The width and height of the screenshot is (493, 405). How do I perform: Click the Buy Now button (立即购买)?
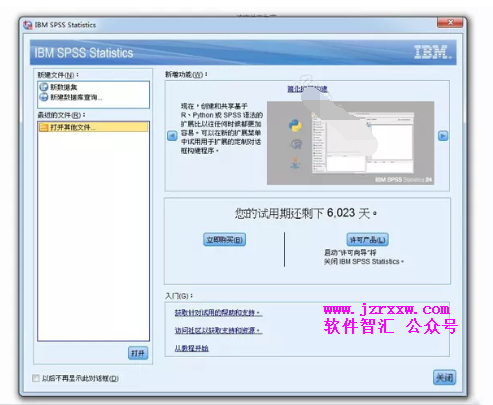224,240
